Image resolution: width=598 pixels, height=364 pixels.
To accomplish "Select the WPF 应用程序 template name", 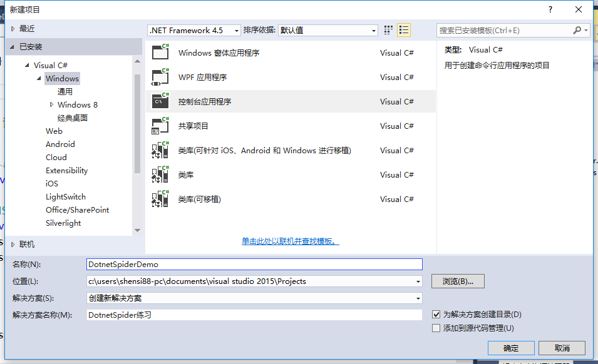I will click(202, 77).
